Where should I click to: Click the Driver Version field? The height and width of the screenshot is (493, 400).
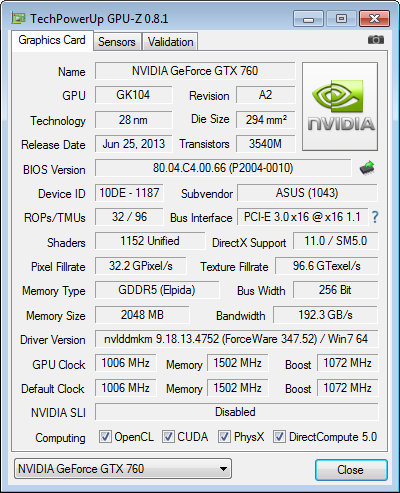click(x=236, y=339)
